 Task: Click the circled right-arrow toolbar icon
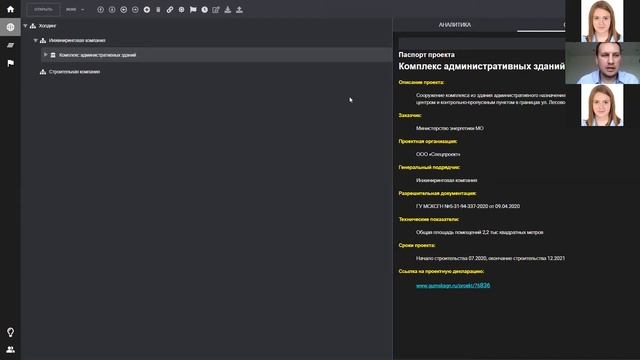[x=135, y=9]
